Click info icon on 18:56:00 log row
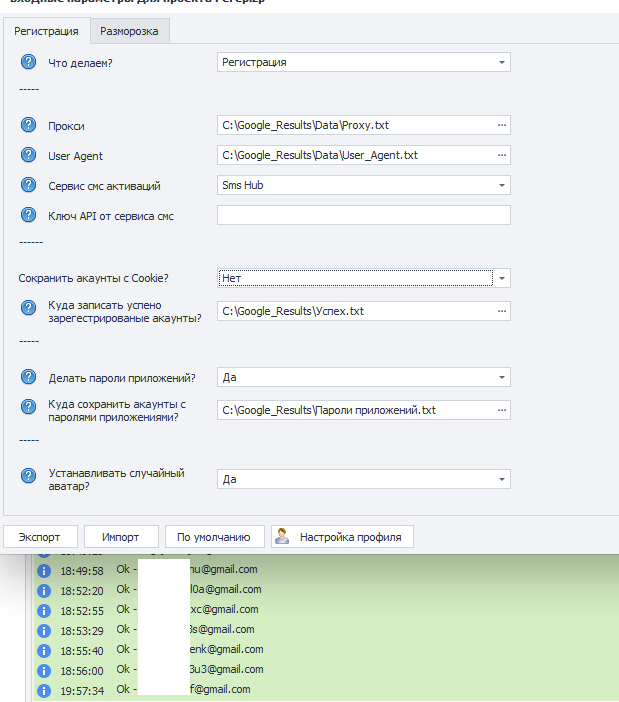 point(43,671)
